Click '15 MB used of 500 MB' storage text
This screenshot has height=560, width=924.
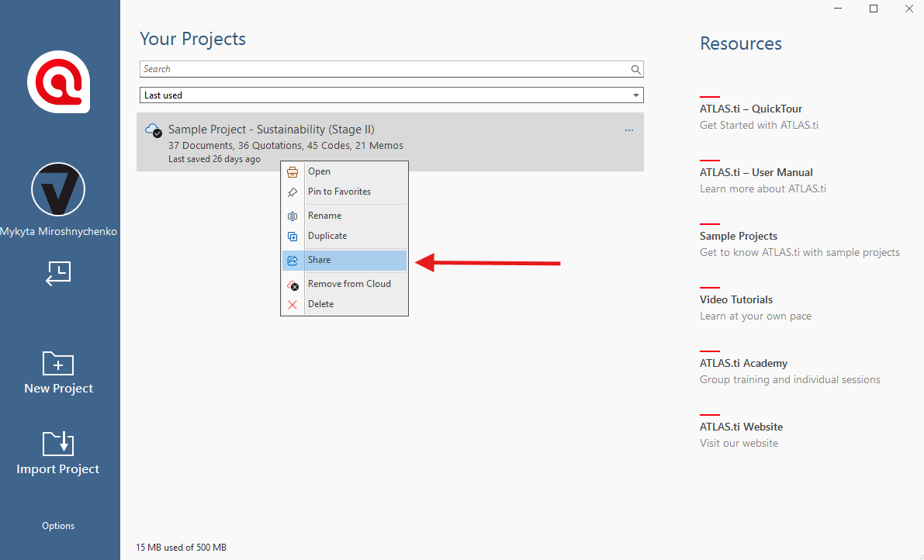[x=182, y=547]
